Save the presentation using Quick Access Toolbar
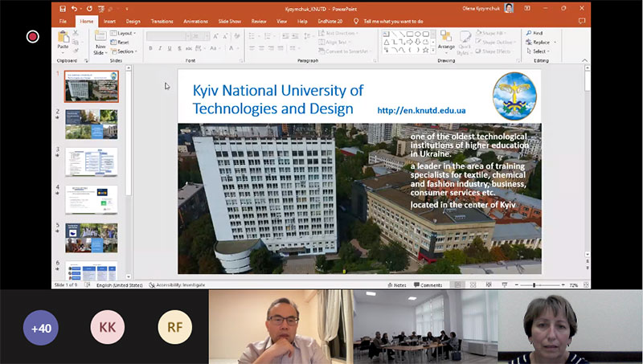Screen dimensions: 643x364 tap(63, 9)
